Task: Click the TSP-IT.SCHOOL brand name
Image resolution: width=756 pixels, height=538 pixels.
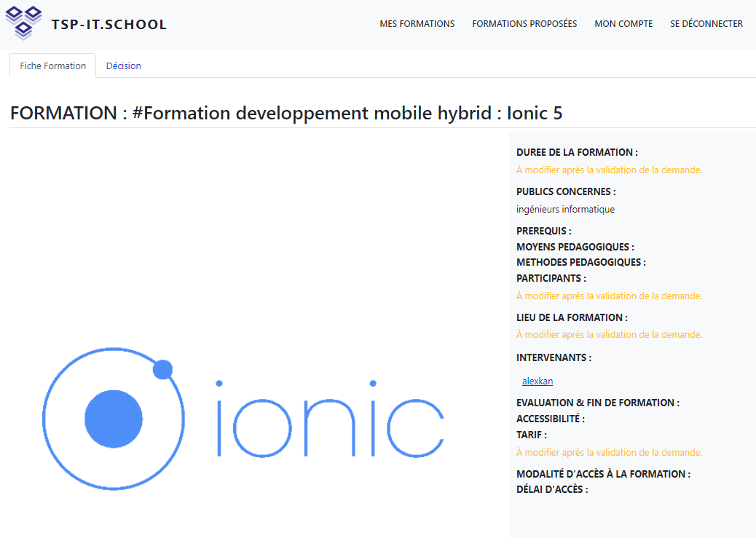Action: click(x=109, y=25)
